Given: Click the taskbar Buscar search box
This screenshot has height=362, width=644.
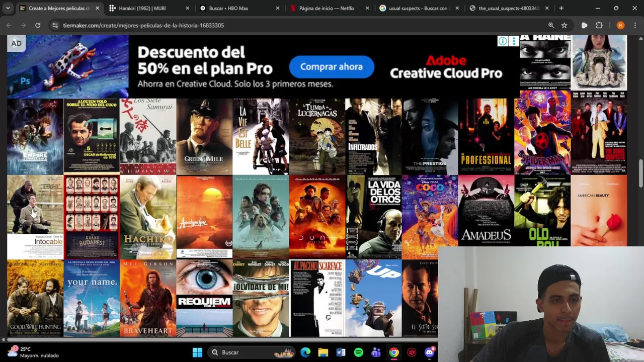Looking at the screenshot, I should (x=252, y=352).
